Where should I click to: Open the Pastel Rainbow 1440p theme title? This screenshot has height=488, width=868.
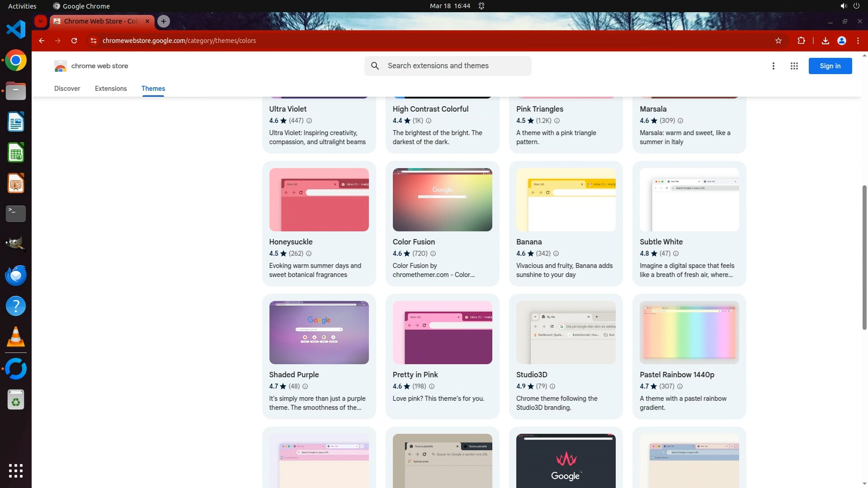tap(677, 375)
